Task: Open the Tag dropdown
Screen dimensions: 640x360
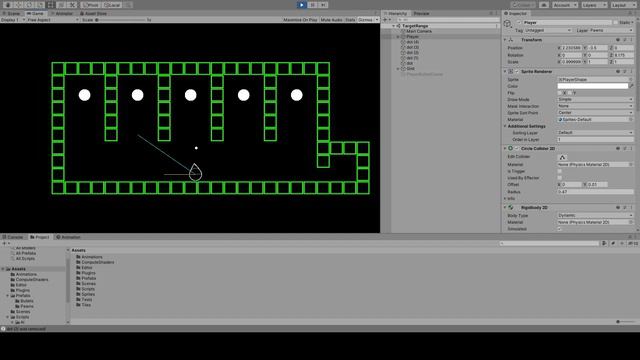Action: (549, 30)
